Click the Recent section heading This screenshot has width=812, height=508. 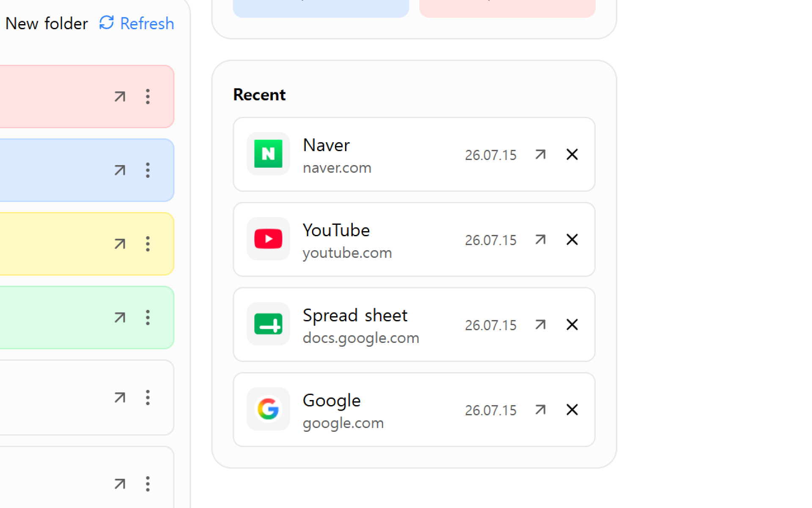(x=259, y=94)
